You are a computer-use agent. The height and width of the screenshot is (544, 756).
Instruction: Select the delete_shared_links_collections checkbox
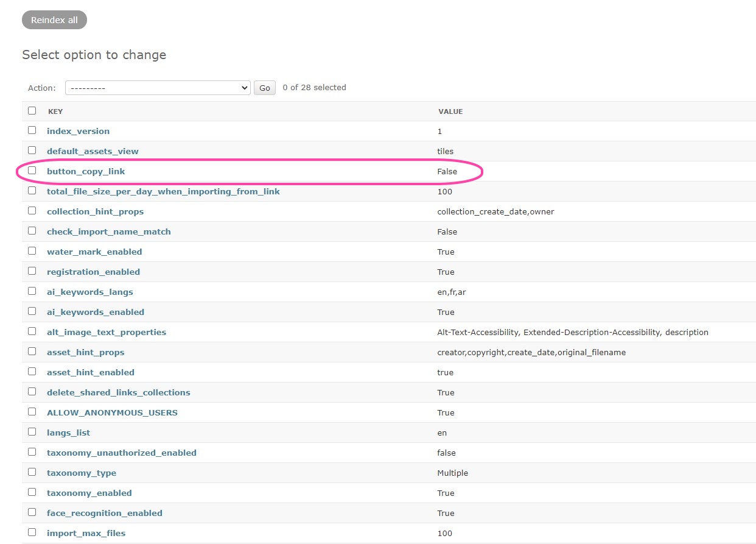[x=32, y=392]
